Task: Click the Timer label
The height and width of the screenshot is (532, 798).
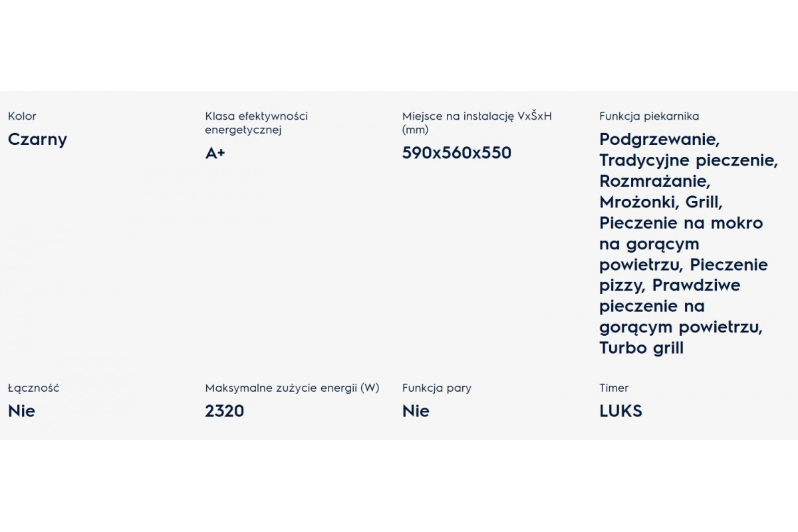Action: [x=613, y=388]
